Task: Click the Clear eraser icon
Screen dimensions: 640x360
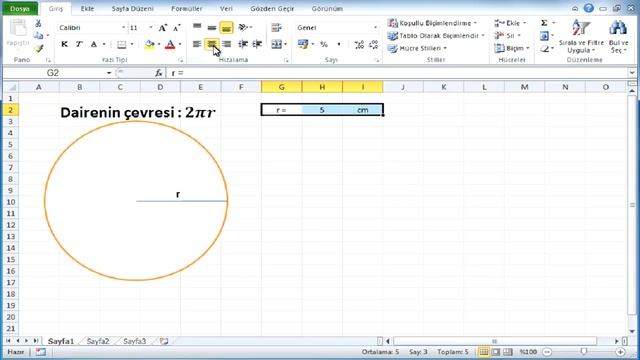Action: click(x=544, y=49)
